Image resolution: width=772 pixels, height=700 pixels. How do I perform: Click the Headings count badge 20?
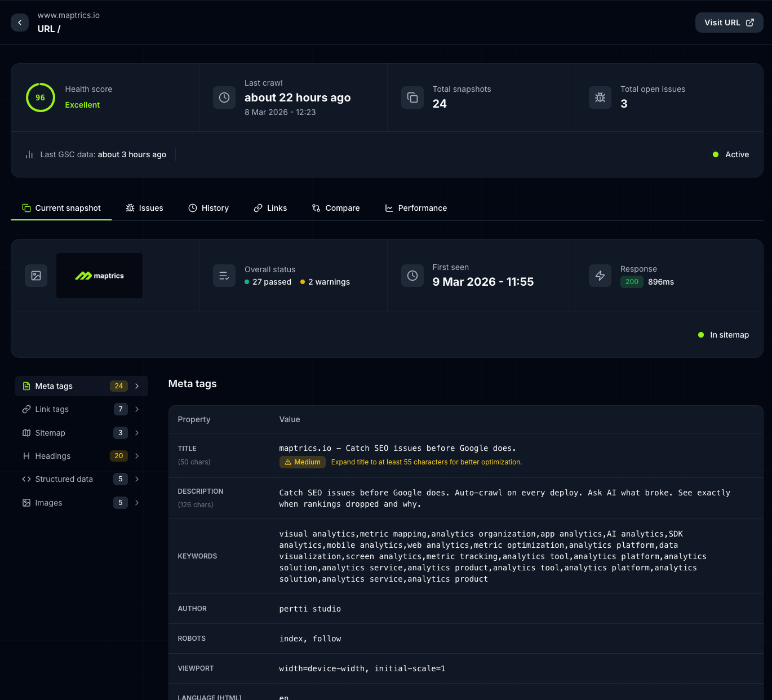(x=119, y=456)
